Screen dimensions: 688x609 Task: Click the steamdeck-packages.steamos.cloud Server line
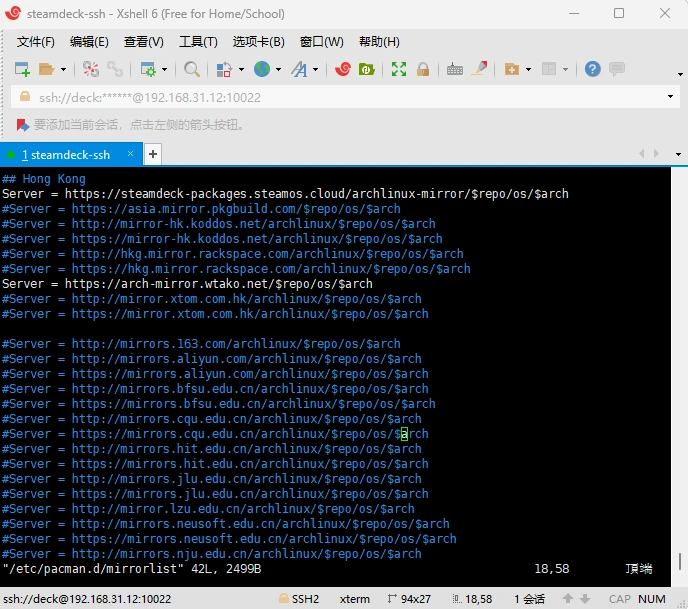tap(285, 194)
